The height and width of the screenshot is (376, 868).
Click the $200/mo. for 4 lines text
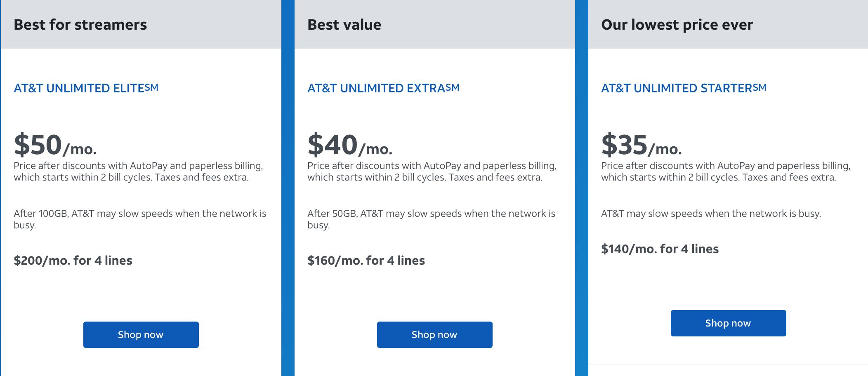click(x=73, y=261)
